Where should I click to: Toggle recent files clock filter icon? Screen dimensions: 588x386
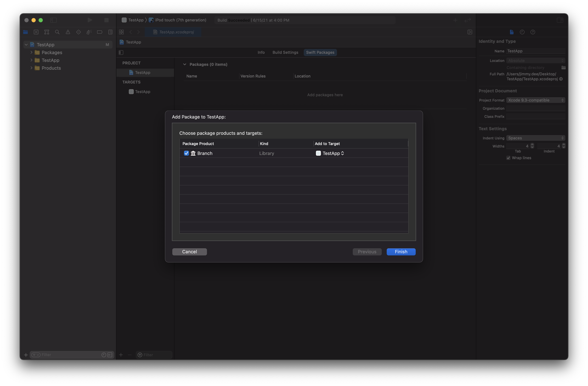tap(104, 355)
